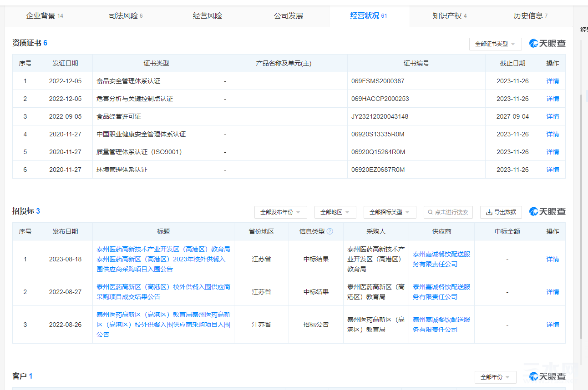
Task: Click certificate number 06920S13335R0M
Action: tap(378, 134)
